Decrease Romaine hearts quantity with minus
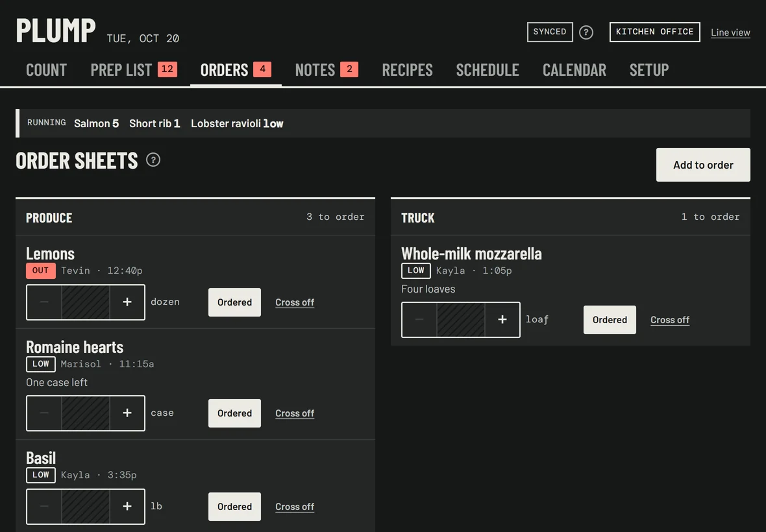The image size is (766, 532). (x=44, y=413)
